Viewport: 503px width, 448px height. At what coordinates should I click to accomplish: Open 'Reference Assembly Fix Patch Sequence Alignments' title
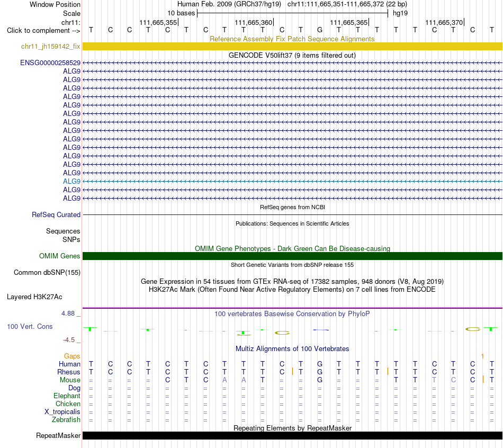point(292,39)
